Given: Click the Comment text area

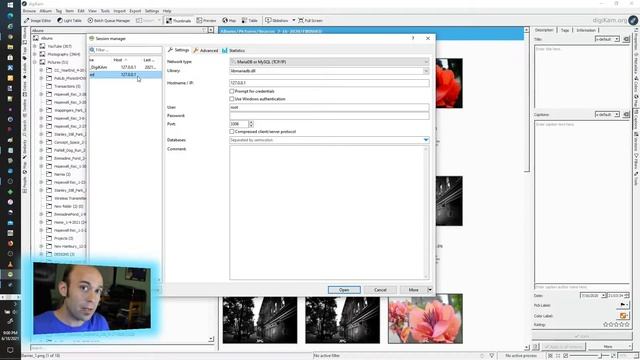Looking at the screenshot, I should 329,213.
